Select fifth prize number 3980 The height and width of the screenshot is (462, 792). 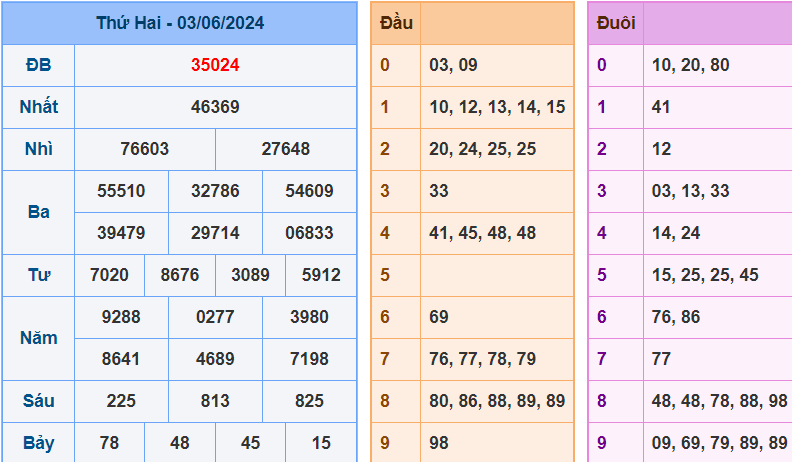coord(309,317)
